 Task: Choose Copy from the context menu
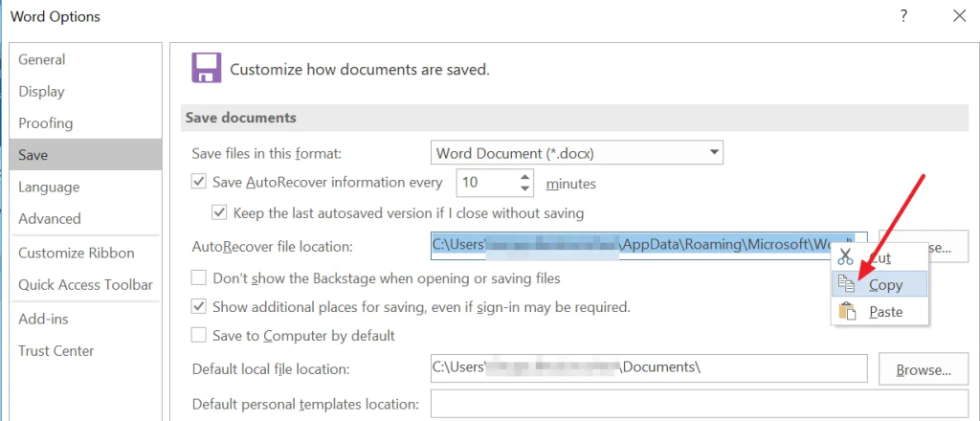(880, 284)
